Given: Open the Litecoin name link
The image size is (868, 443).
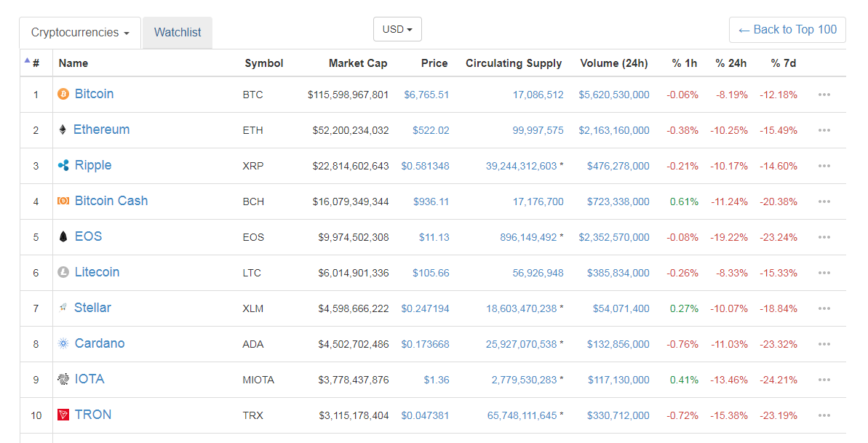Looking at the screenshot, I should (97, 272).
